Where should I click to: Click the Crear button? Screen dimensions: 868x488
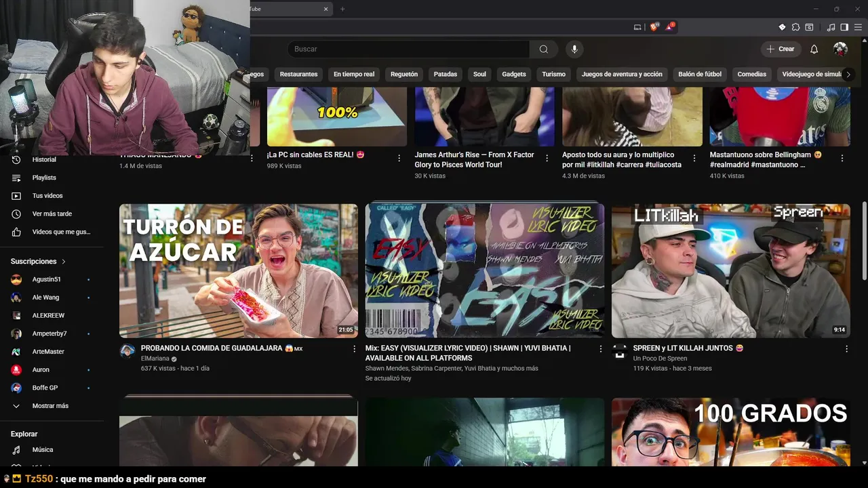pos(781,49)
